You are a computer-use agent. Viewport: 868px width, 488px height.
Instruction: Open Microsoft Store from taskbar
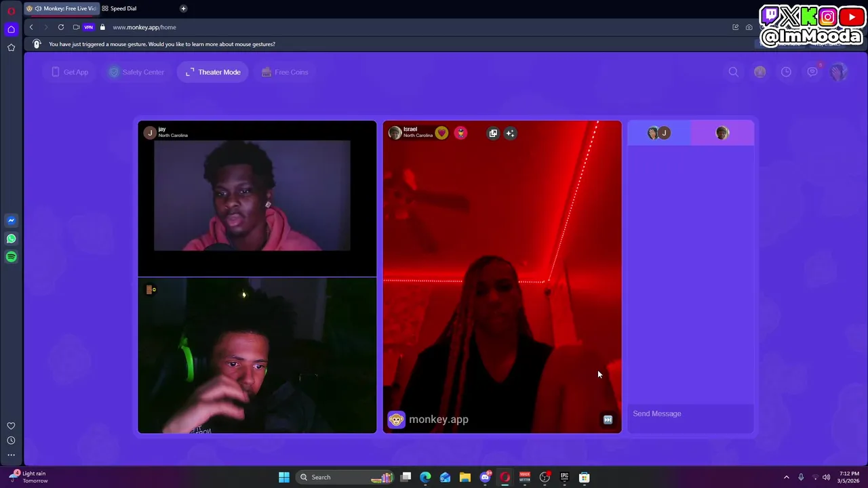[584, 477]
